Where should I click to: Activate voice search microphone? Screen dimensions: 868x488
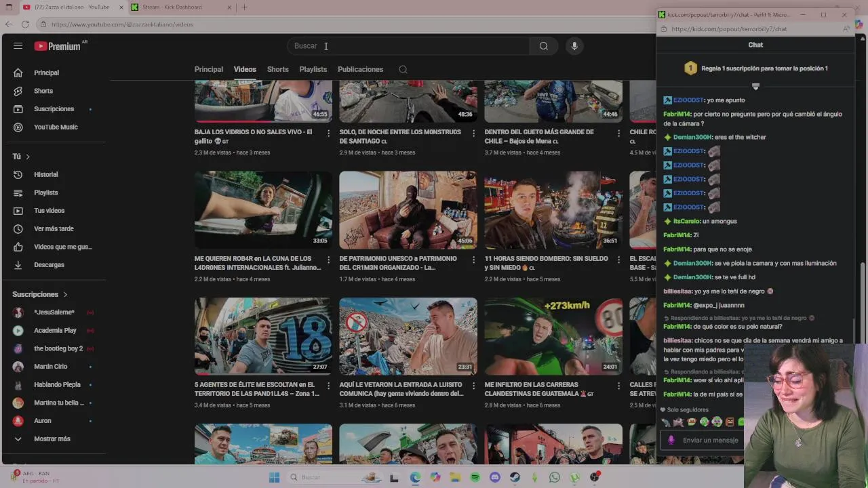point(574,46)
